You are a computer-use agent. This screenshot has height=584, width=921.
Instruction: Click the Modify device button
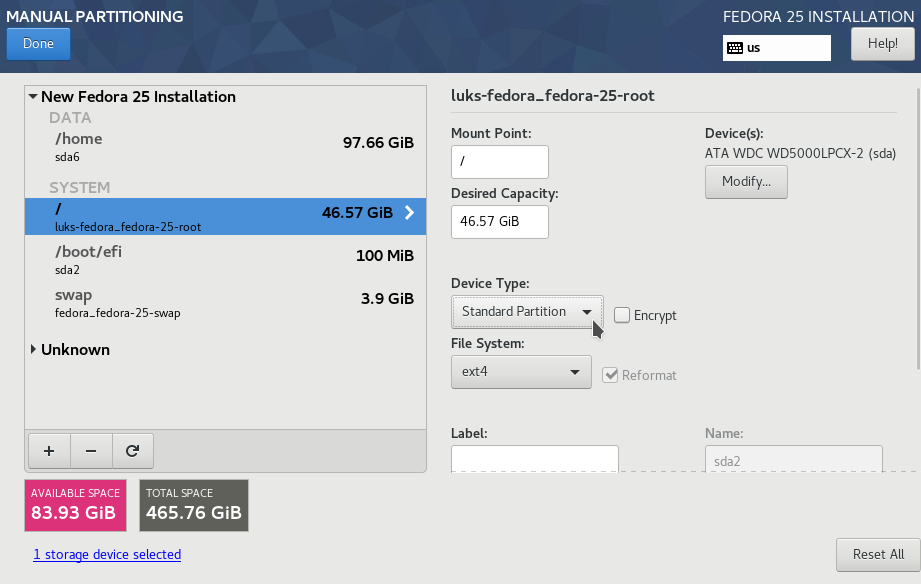point(746,182)
